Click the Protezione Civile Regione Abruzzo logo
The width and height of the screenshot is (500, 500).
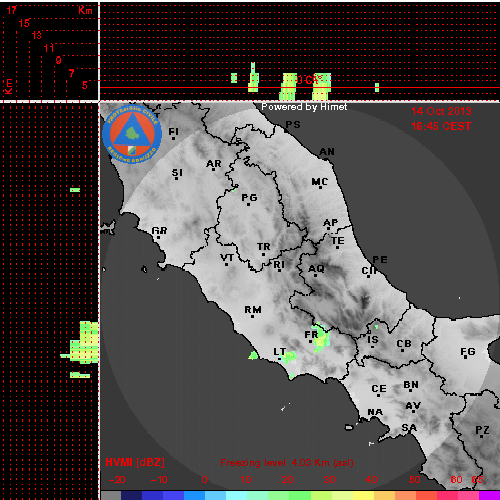pos(132,134)
